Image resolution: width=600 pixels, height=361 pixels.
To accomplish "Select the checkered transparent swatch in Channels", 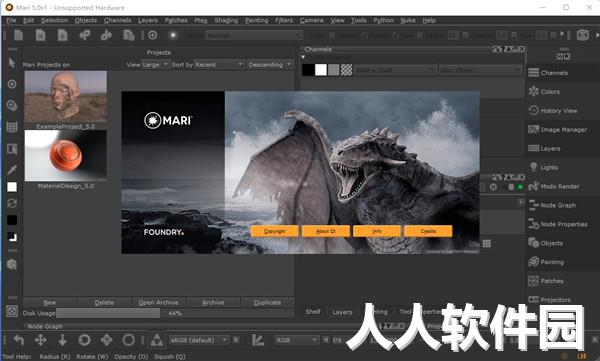I will [x=346, y=70].
